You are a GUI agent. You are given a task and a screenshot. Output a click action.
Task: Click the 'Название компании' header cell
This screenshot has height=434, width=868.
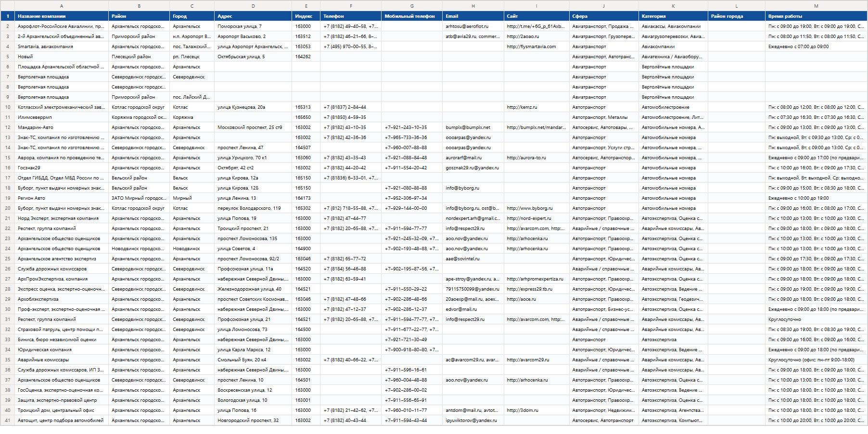tap(62, 16)
